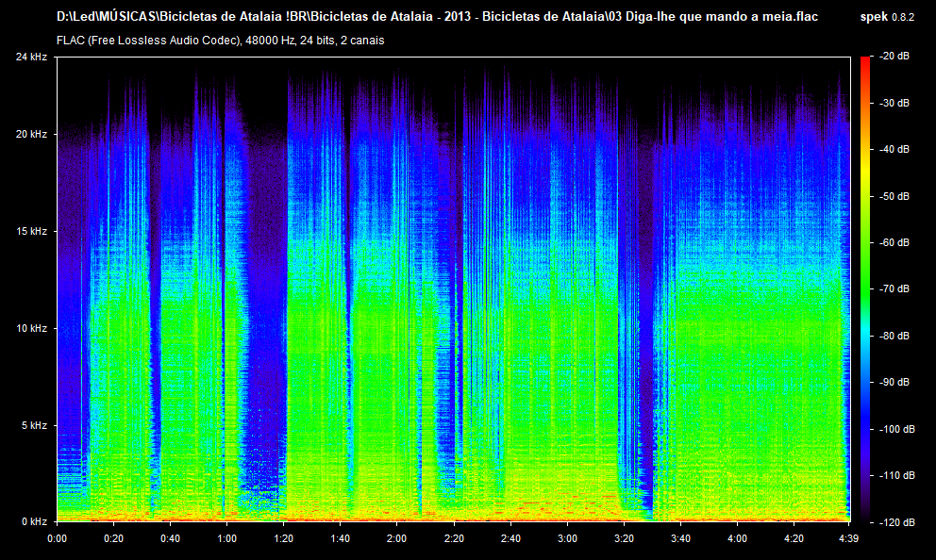Click the 15 kHz frequency axis label
The width and height of the screenshot is (936, 560).
[x=31, y=231]
